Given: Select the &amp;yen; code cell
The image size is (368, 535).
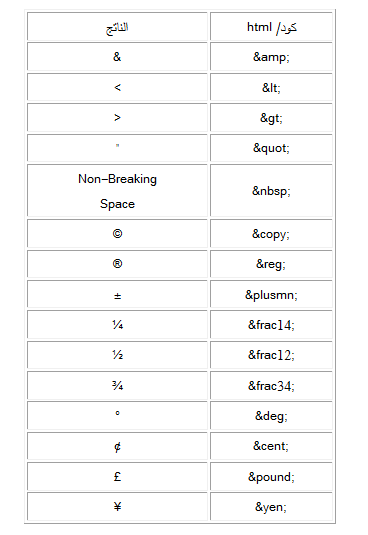Looking at the screenshot, I should click(x=271, y=507).
